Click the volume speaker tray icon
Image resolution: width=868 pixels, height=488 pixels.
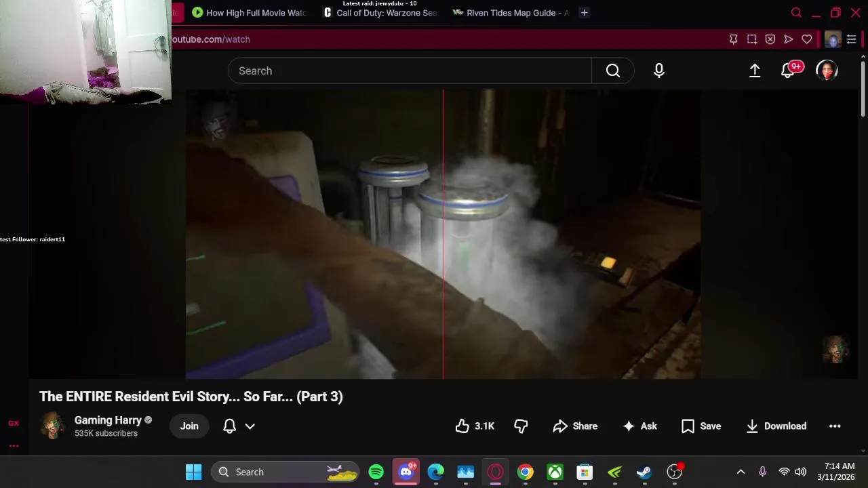(801, 472)
